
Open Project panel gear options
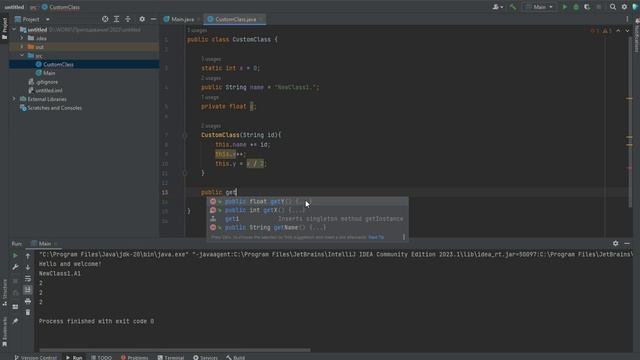pyautogui.click(x=142, y=19)
